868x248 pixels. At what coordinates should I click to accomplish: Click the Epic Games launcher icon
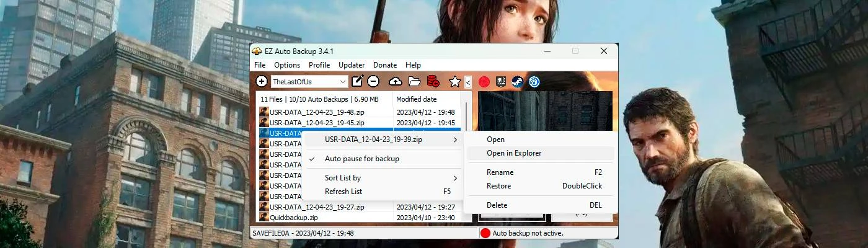501,81
